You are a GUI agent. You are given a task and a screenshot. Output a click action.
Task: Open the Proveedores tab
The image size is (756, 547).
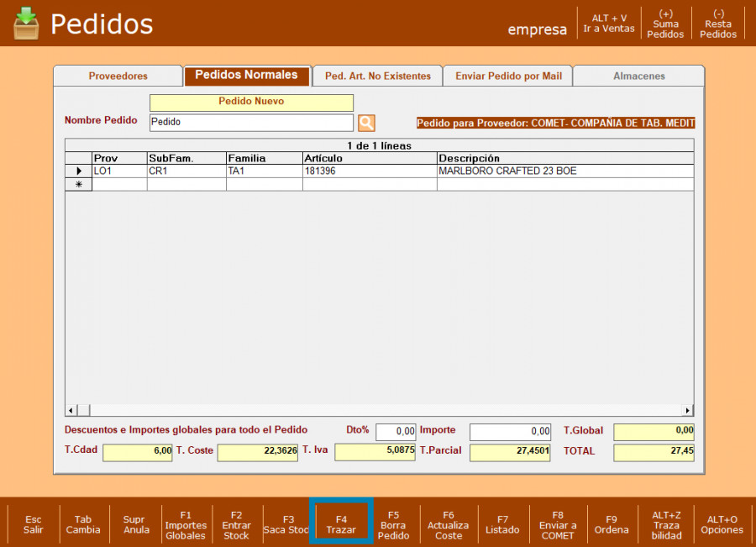pos(118,76)
